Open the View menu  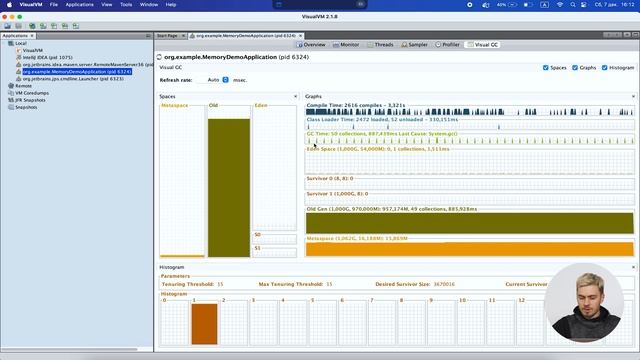point(107,4)
